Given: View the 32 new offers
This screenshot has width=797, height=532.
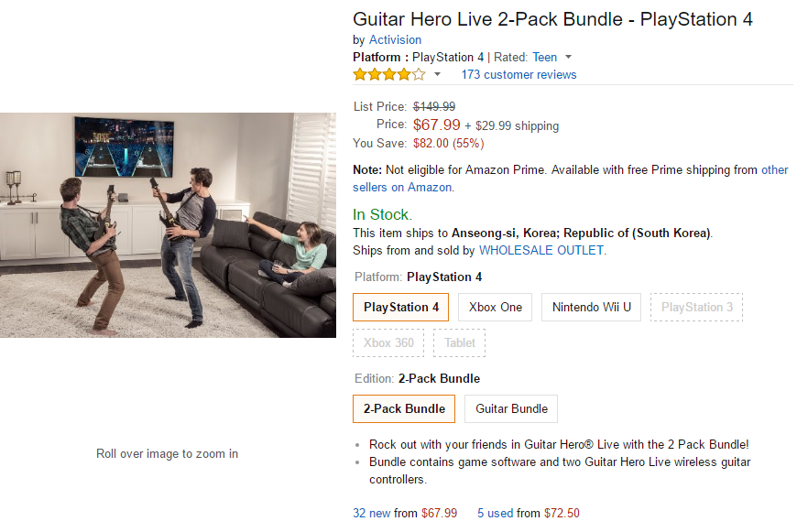Looking at the screenshot, I should click(371, 513).
